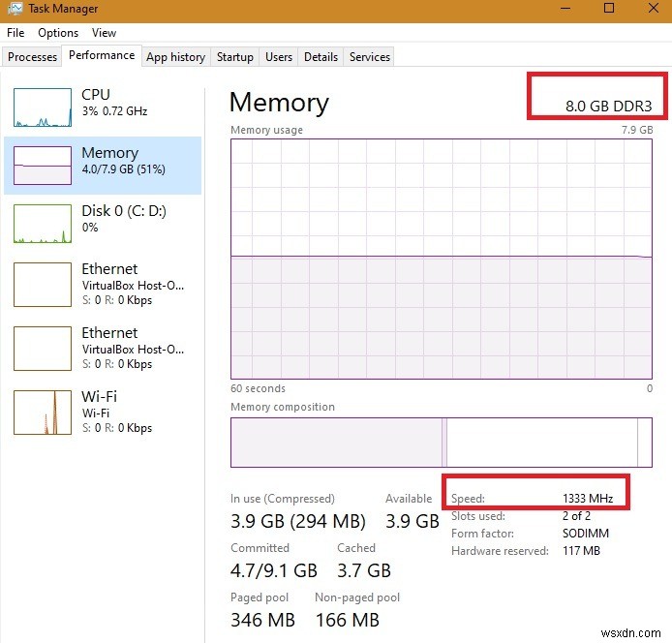Click the Hardware reserved value 117 MB

(x=581, y=550)
